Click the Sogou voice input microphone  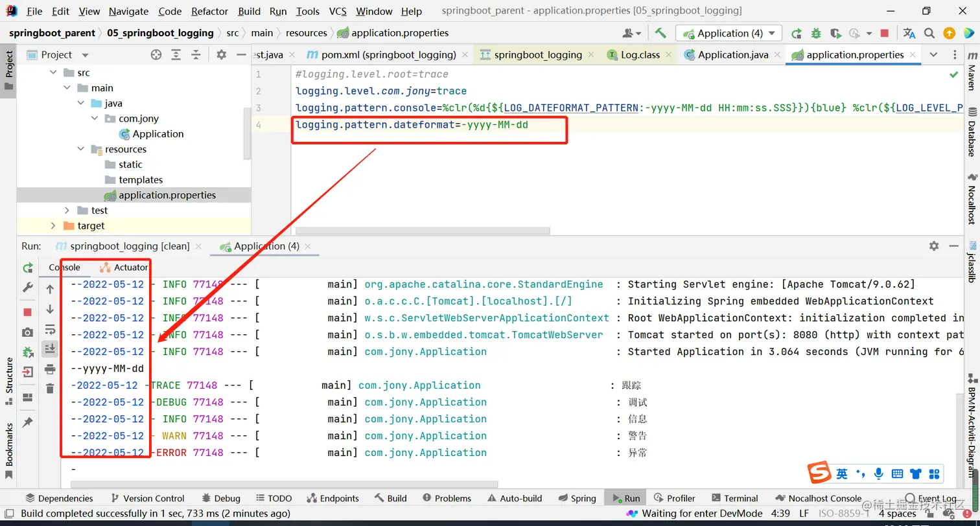click(879, 474)
